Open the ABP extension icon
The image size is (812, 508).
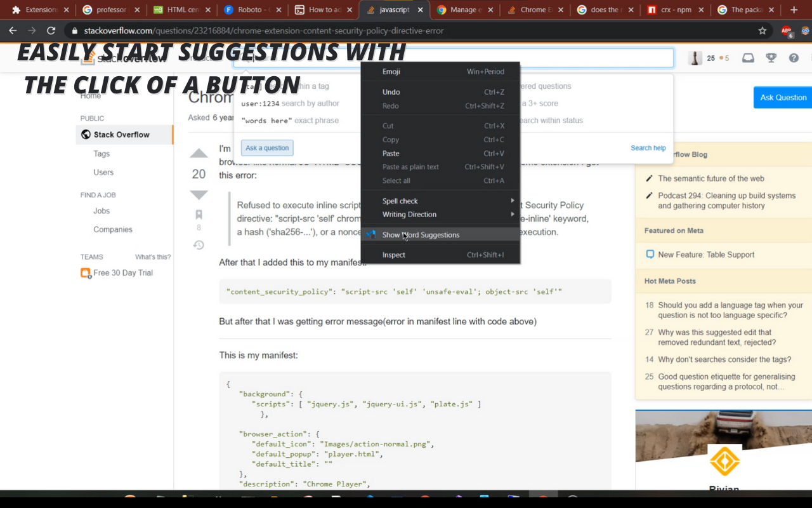(787, 31)
